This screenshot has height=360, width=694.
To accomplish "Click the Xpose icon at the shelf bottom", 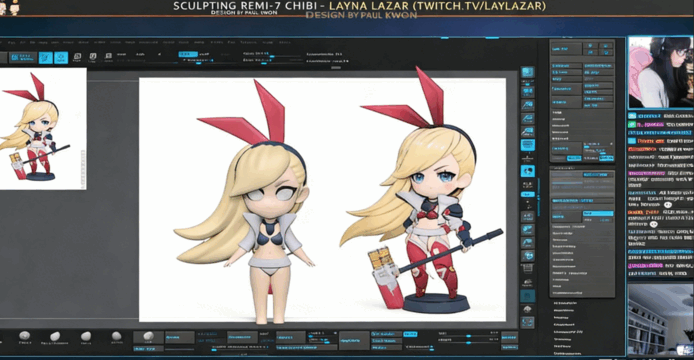I will tap(527, 322).
